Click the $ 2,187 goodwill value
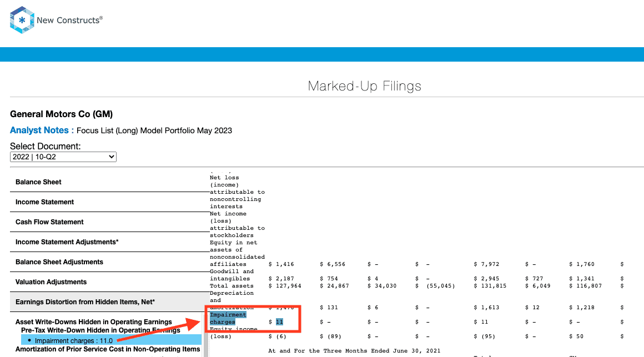 click(x=281, y=279)
